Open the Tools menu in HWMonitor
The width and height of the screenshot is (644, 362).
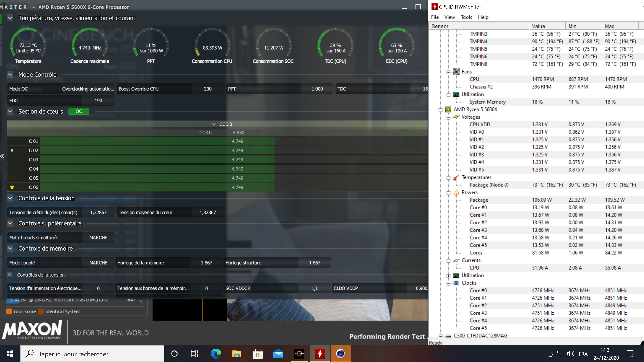(466, 17)
